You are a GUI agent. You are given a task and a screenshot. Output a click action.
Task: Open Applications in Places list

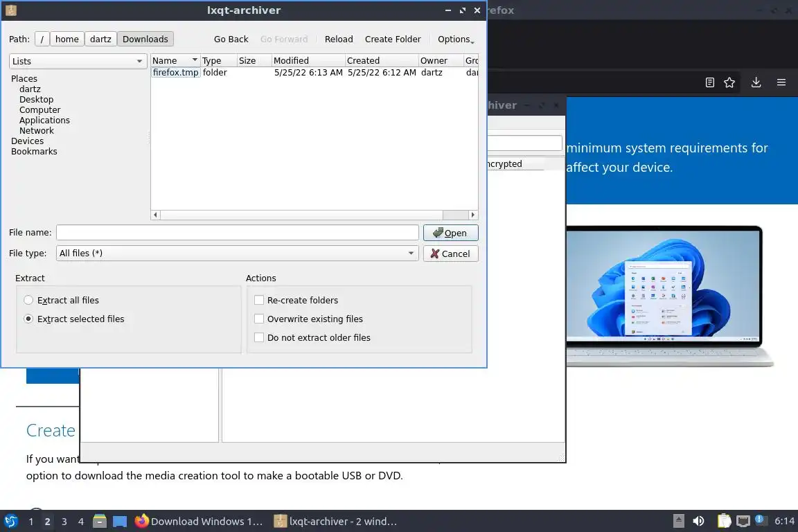44,120
